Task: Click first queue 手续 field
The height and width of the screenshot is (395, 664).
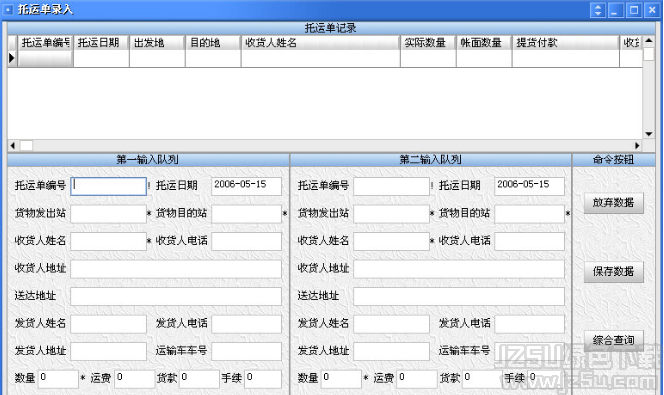Action: point(263,379)
